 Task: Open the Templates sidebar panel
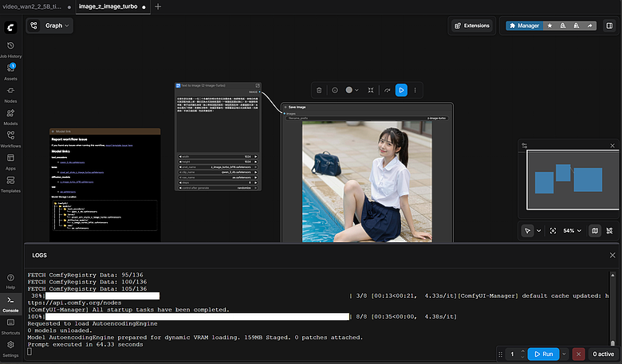10,182
